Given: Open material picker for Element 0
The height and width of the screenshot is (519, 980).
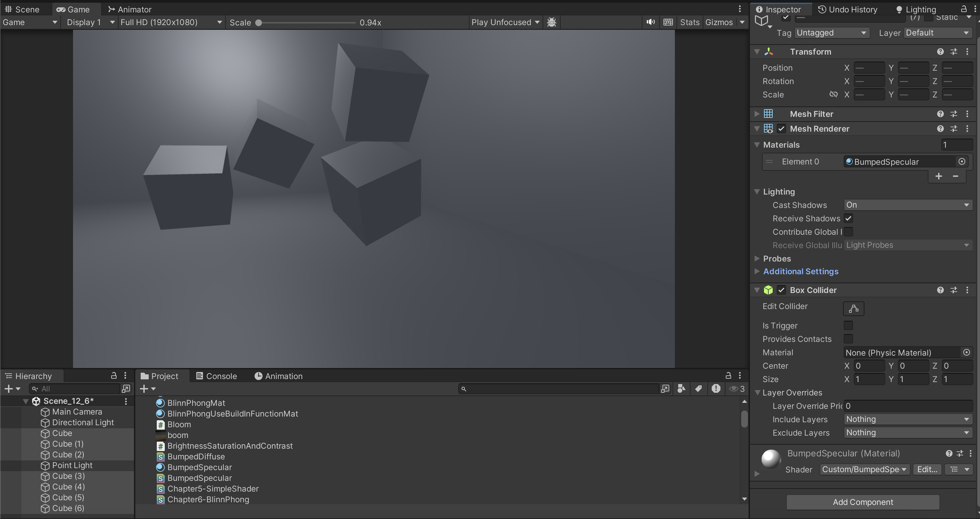Looking at the screenshot, I should tap(962, 162).
